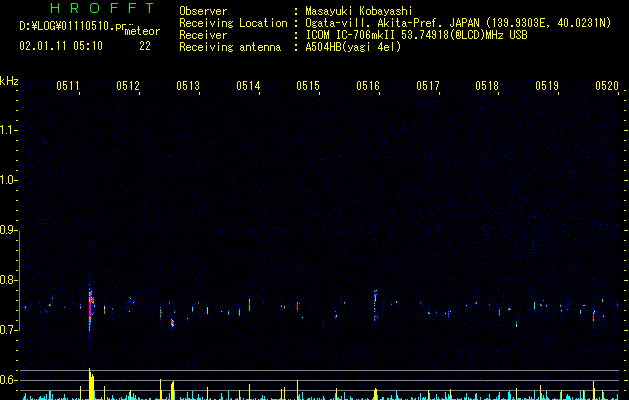Select the ICOM IC-706mkII receiver text
Image resolution: width=629 pixels, height=400 pixels.
click(x=416, y=35)
